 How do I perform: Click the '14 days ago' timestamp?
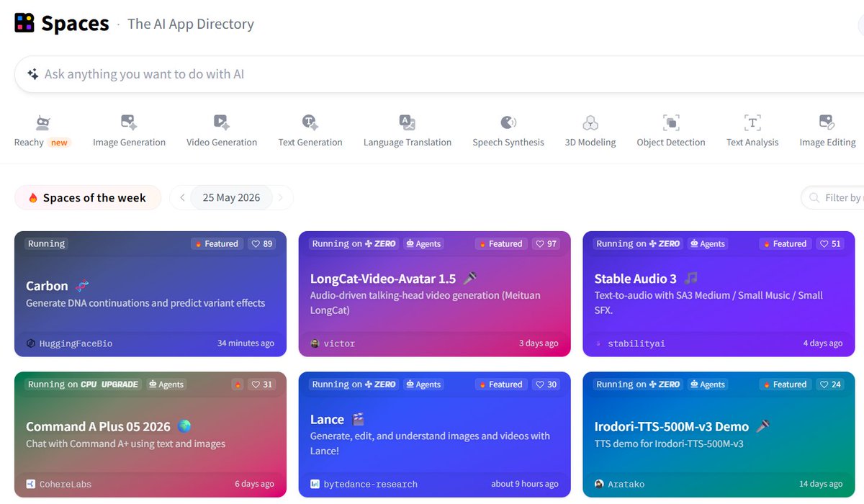tap(821, 484)
